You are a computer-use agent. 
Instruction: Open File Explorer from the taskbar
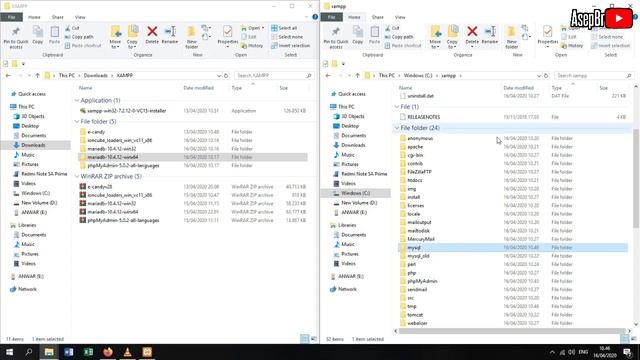click(x=49, y=352)
